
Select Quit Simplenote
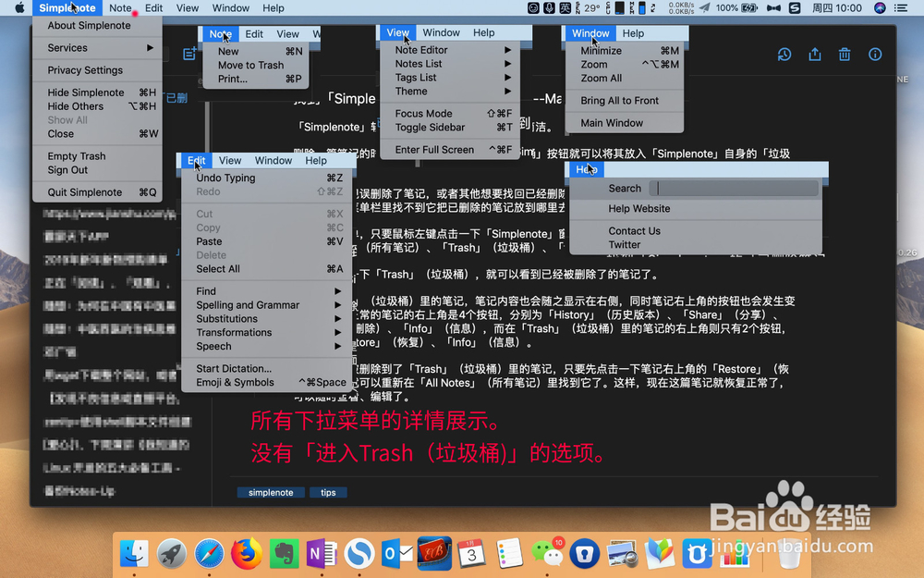98,192
